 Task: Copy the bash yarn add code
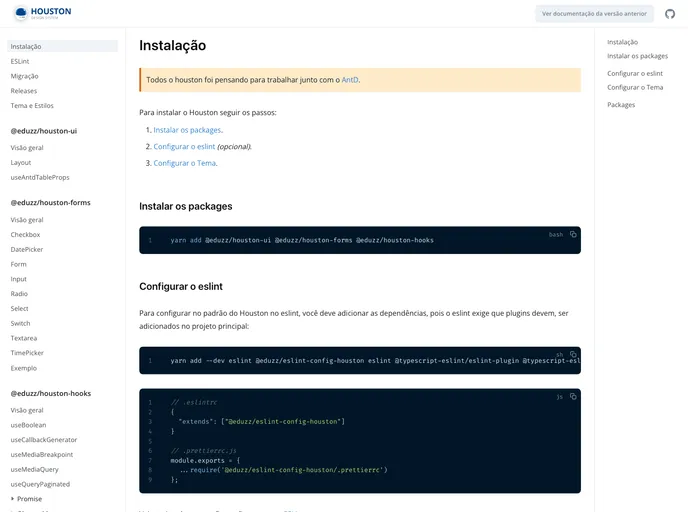point(573,234)
